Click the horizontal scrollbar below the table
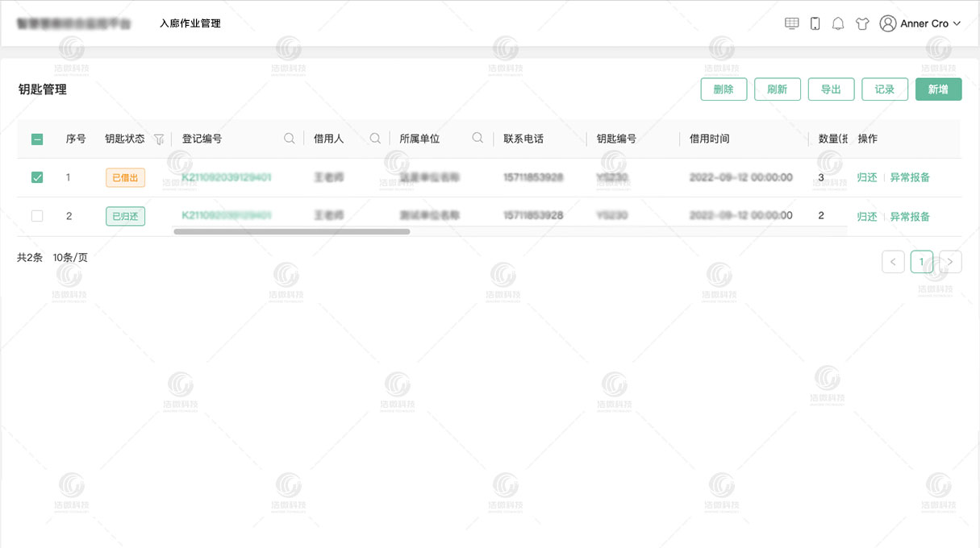Viewport: 980px width, 548px height. [x=290, y=231]
